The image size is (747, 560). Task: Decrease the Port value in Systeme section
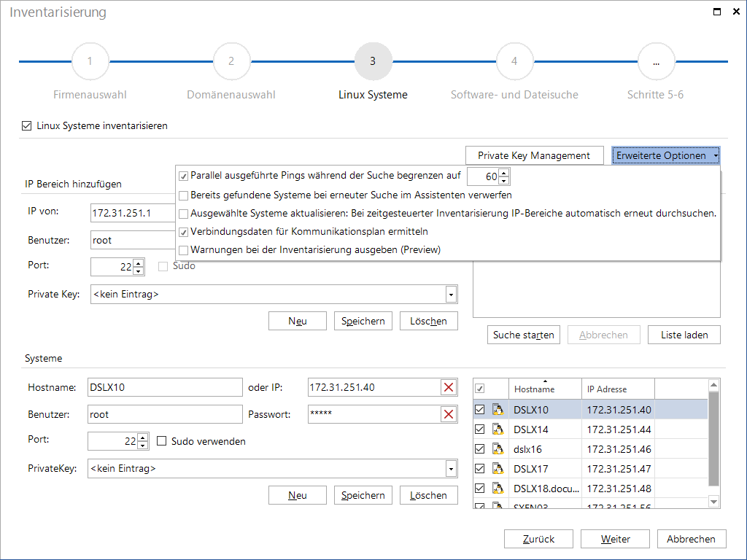[x=142, y=446]
